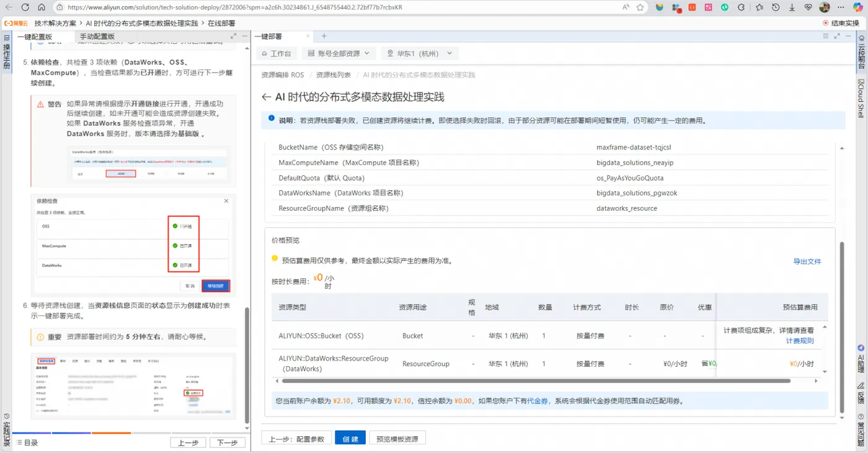Click 预览模板资源 button
The width and height of the screenshot is (868, 453).
point(397,439)
